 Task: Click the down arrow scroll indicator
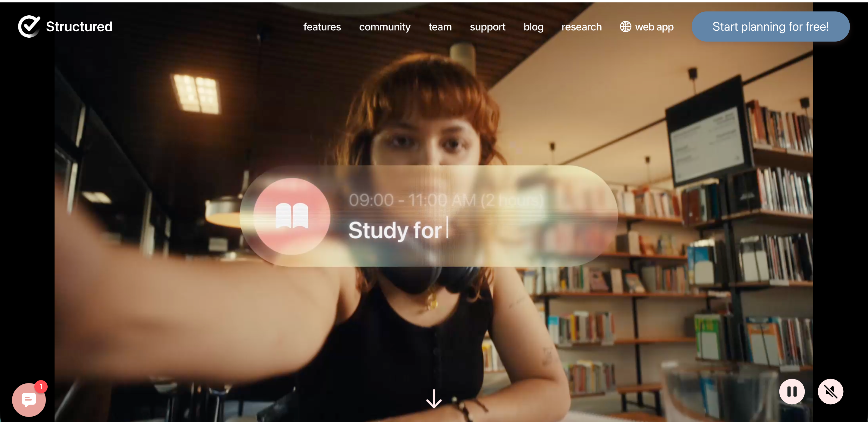[434, 399]
